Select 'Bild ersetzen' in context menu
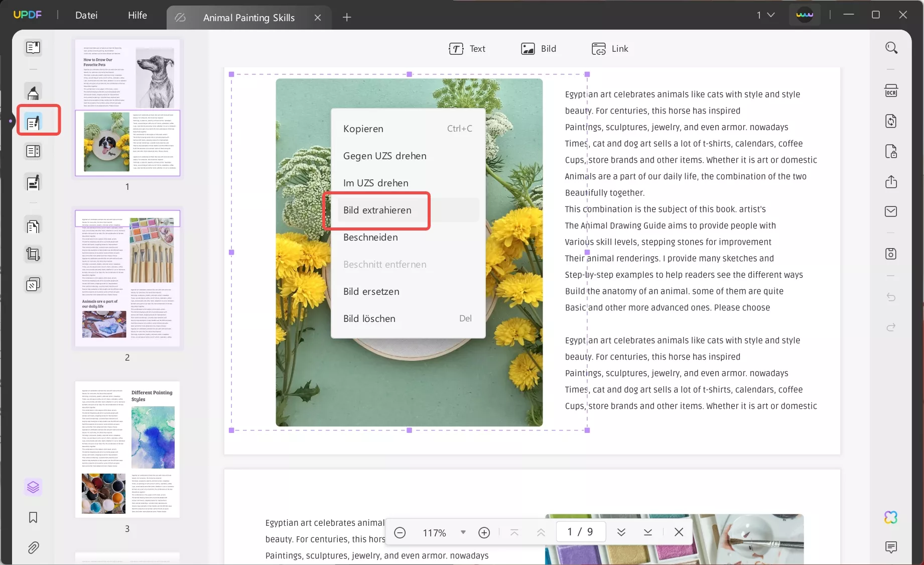The height and width of the screenshot is (565, 924). tap(371, 292)
